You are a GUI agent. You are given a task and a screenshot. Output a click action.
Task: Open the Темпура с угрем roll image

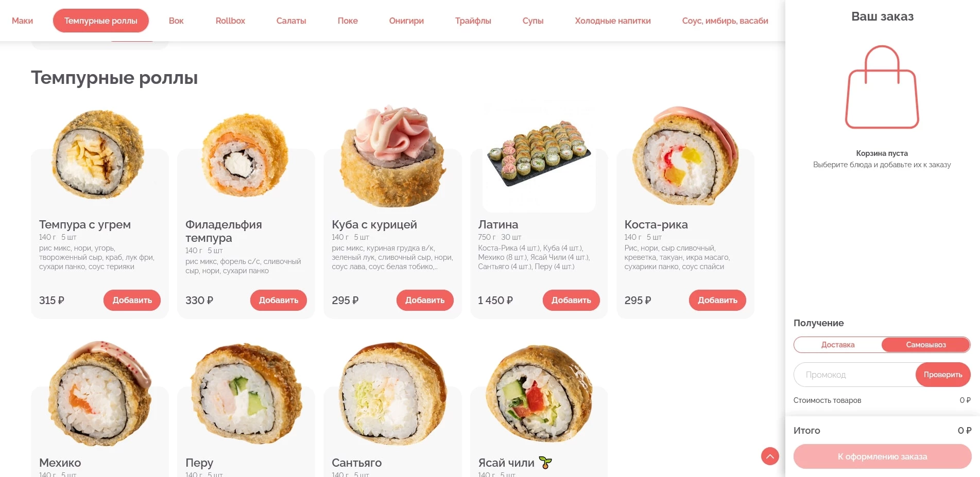[x=99, y=154]
